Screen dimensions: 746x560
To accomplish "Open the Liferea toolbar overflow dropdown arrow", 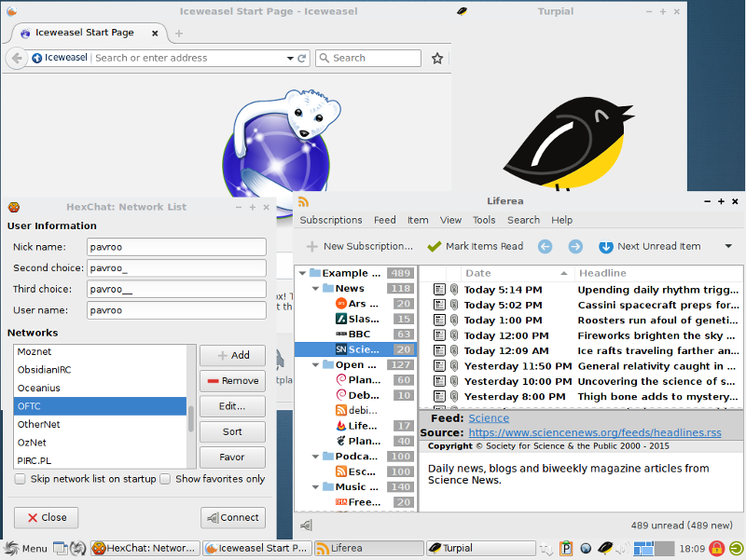I will pyautogui.click(x=728, y=246).
